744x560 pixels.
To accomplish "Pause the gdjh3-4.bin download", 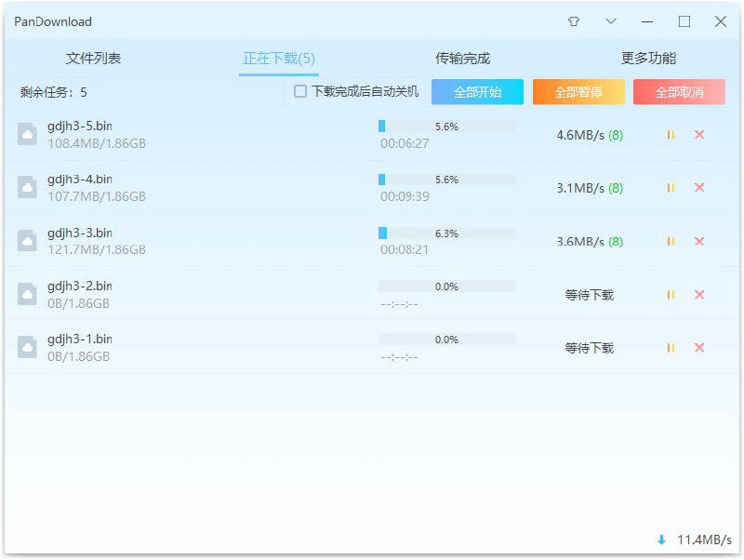I will (671, 188).
